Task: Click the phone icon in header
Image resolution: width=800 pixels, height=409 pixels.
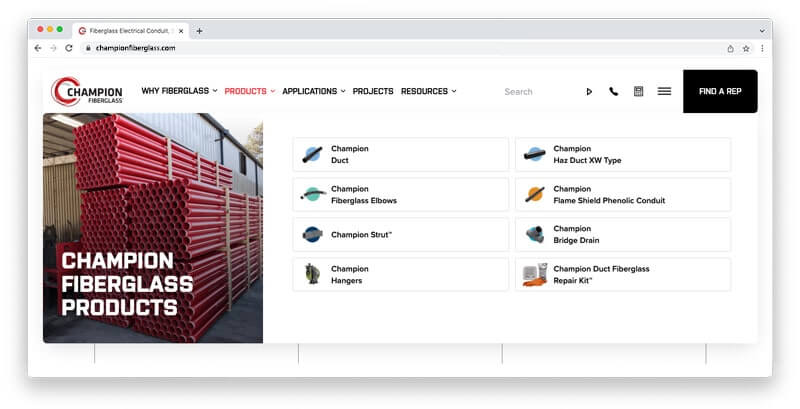Action: click(614, 91)
